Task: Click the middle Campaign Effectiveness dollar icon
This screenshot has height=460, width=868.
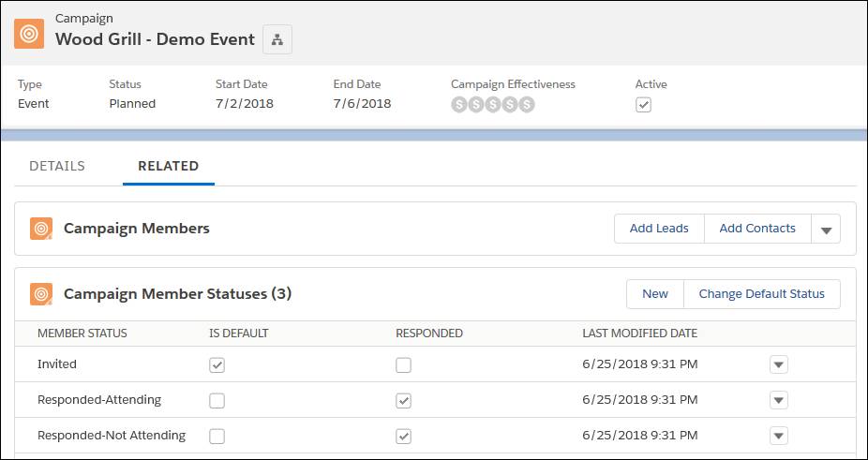Action: pos(493,105)
